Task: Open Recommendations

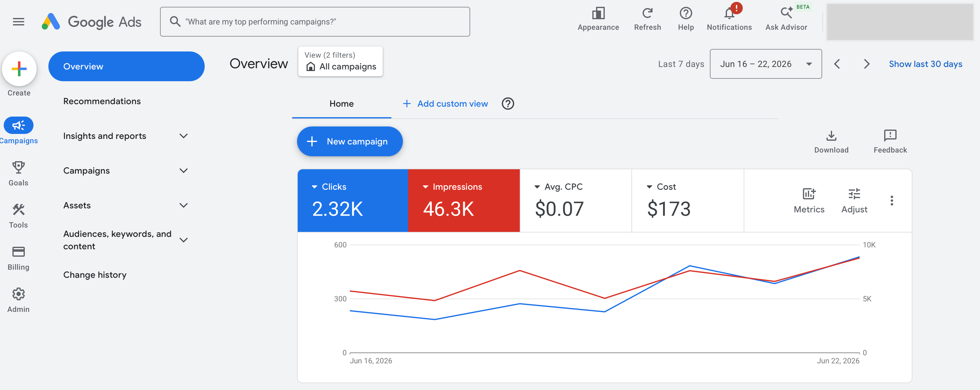Action: (x=102, y=101)
